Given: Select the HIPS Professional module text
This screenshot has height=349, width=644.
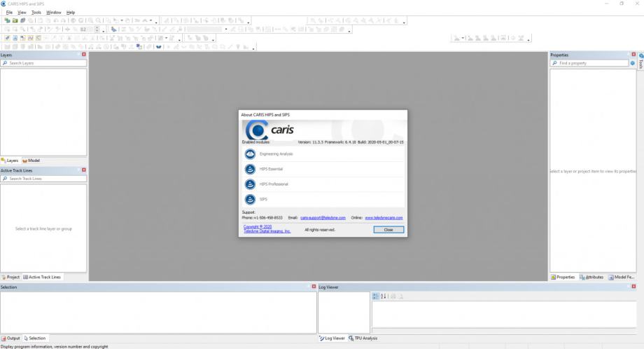Looking at the screenshot, I should 274,184.
